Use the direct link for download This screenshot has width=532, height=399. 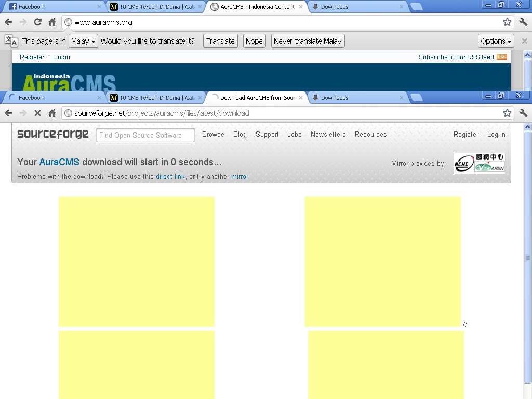coord(170,177)
